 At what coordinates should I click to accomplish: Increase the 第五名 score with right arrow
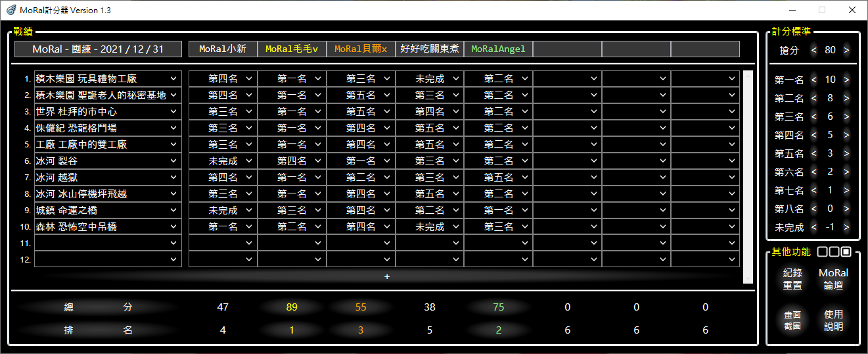tap(846, 153)
